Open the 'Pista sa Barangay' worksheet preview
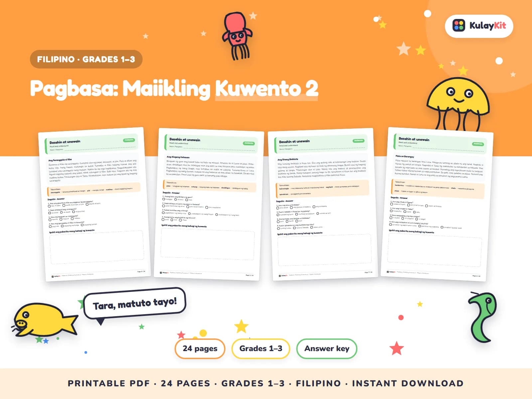The height and width of the screenshot is (399, 532). [x=437, y=204]
